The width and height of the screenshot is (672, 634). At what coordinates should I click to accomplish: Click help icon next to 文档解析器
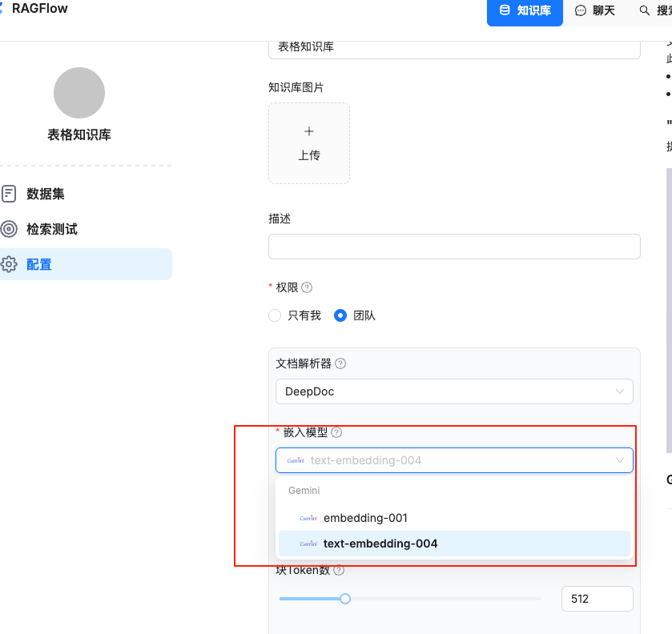click(340, 363)
